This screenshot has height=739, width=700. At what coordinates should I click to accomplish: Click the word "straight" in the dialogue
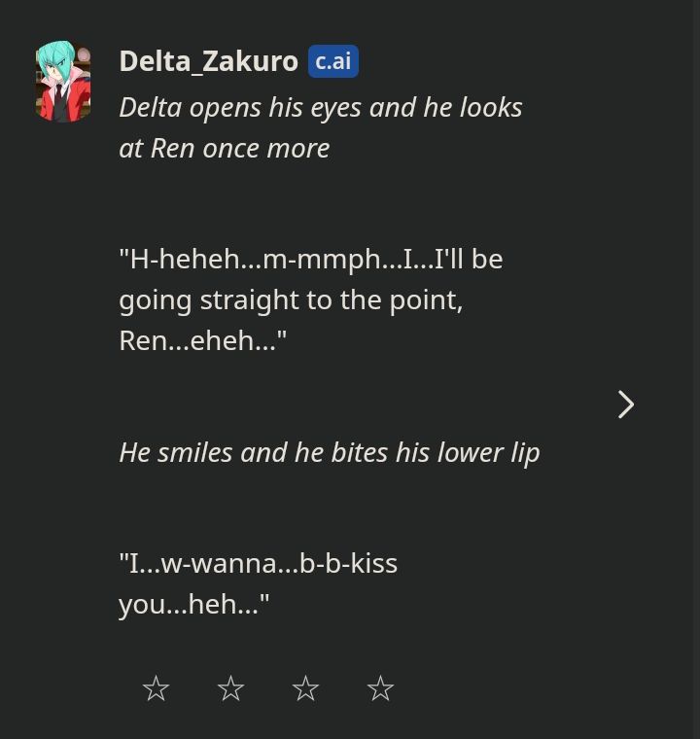coord(247,299)
